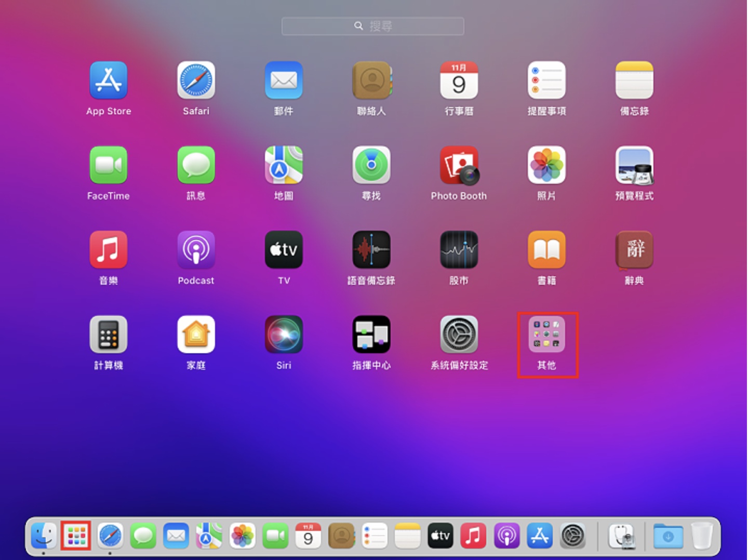Open the Downloads folder in the Dock
The image size is (748, 560).
click(x=668, y=536)
